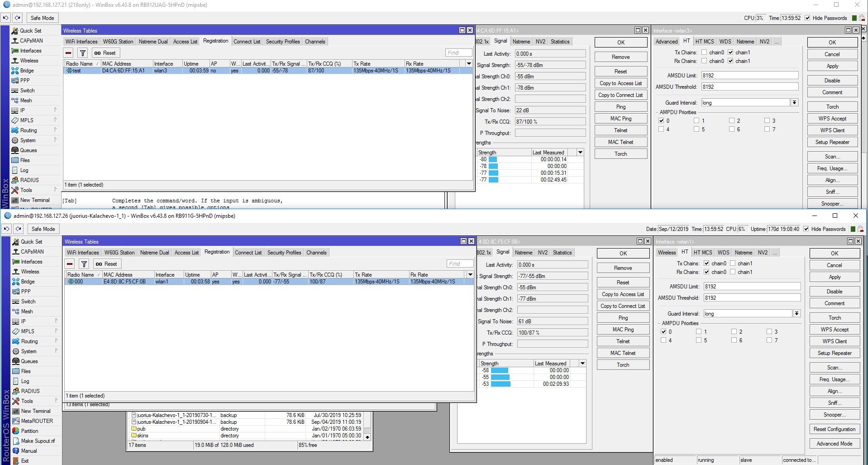The image size is (868, 465).
Task: Open Interfaces in the bottom window sidebar
Action: pos(32,262)
